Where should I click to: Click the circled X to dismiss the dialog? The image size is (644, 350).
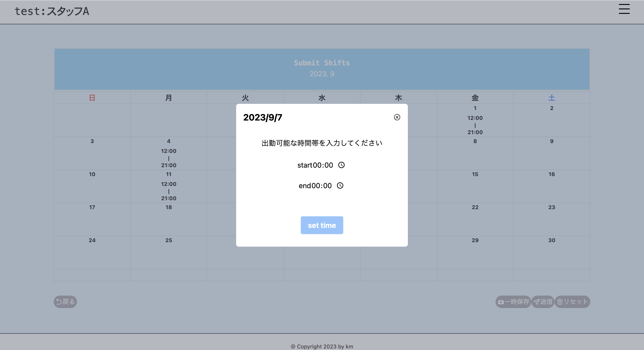(x=397, y=117)
